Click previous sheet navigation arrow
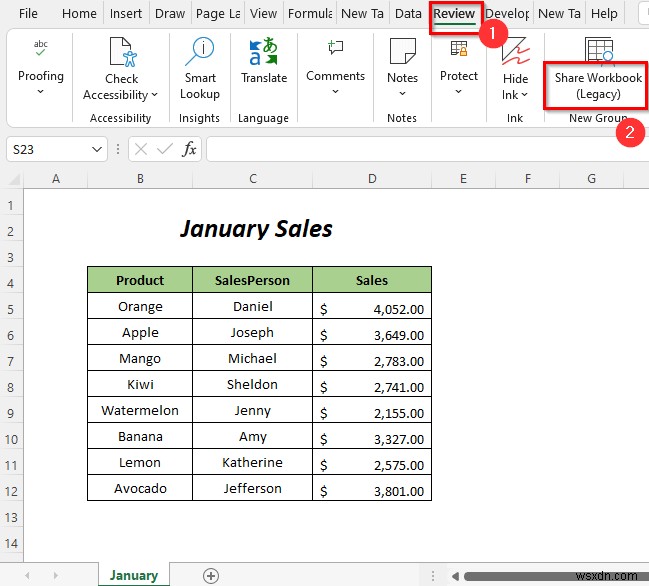Image resolution: width=649 pixels, height=586 pixels. click(x=28, y=576)
